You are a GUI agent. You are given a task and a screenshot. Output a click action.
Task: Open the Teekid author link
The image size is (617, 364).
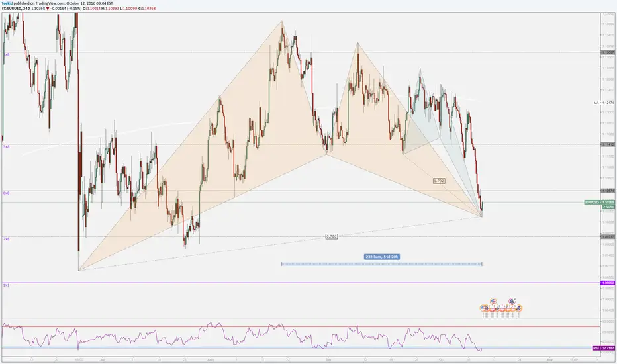[x=7, y=3]
